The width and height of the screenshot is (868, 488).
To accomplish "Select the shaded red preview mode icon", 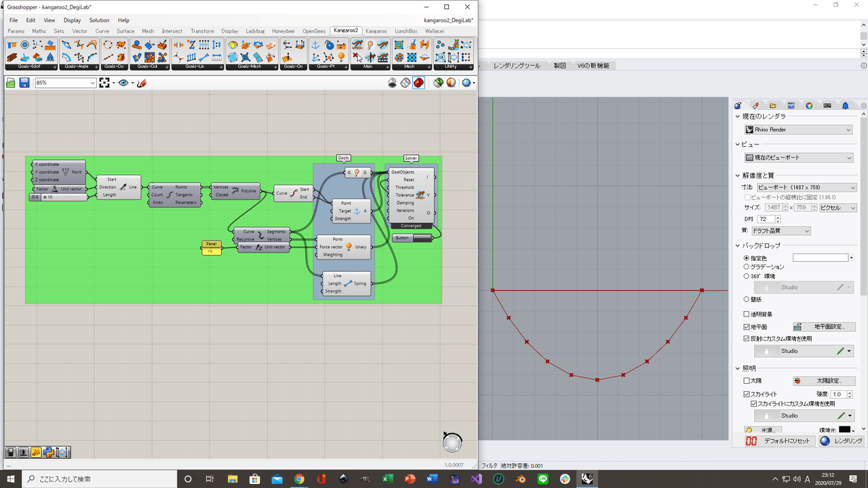I will pyautogui.click(x=418, y=83).
